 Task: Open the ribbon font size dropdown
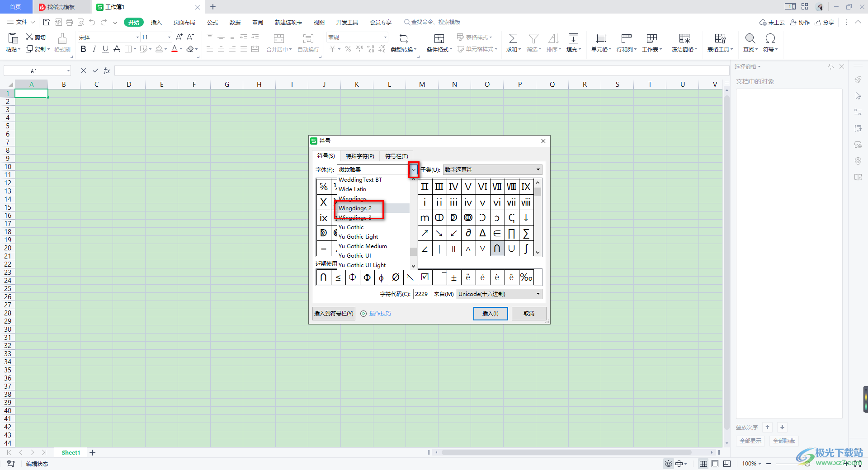(x=169, y=37)
